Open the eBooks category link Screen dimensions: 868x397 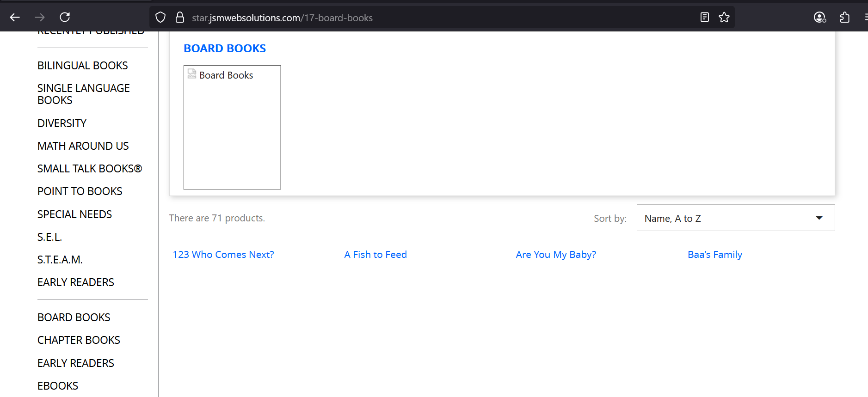pos(58,386)
